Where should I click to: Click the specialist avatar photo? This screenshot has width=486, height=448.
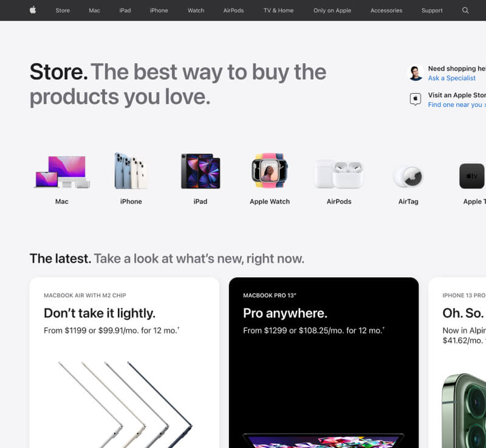416,72
